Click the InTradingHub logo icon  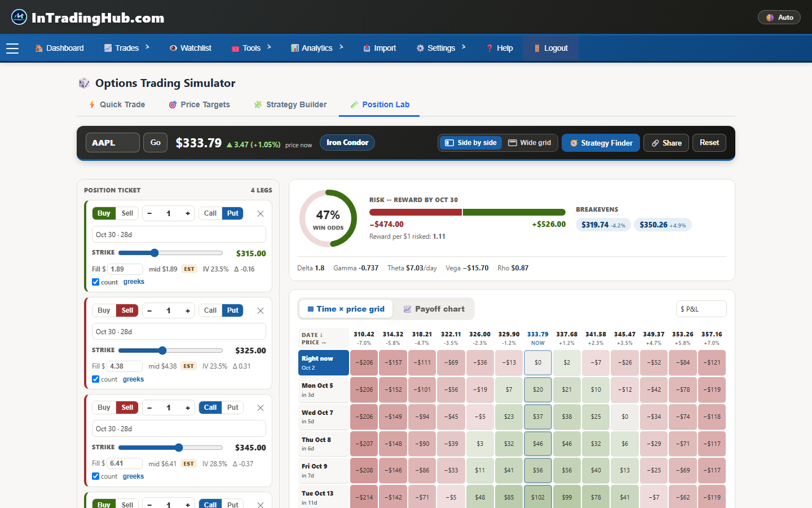pyautogui.click(x=19, y=17)
